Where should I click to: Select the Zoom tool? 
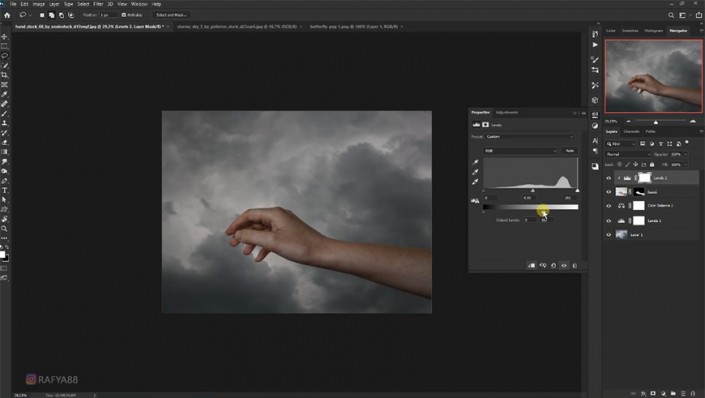tap(4, 228)
